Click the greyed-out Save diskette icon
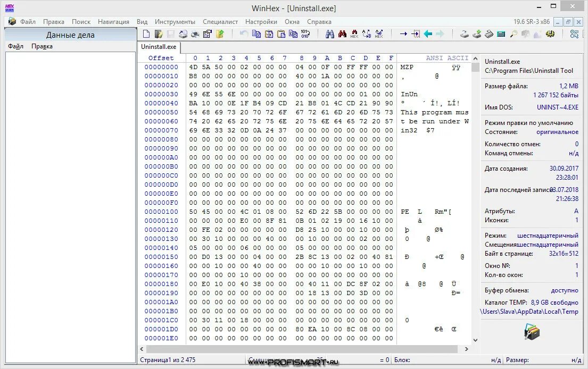 171,34
